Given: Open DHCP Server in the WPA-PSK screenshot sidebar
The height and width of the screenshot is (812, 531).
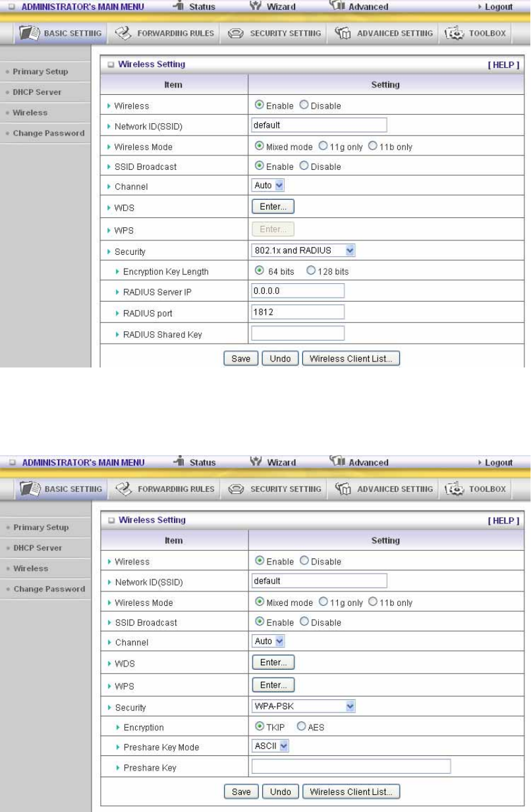Looking at the screenshot, I should point(37,548).
